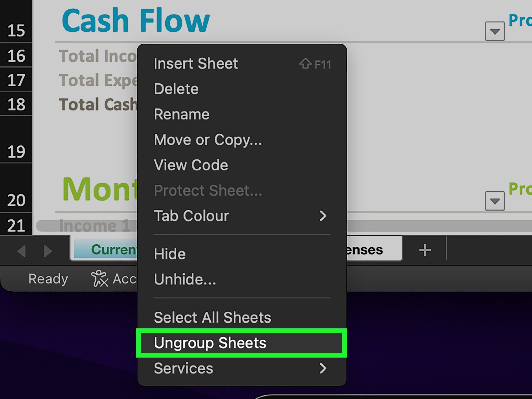
Task: Click the Ready status indicator
Action: [47, 279]
